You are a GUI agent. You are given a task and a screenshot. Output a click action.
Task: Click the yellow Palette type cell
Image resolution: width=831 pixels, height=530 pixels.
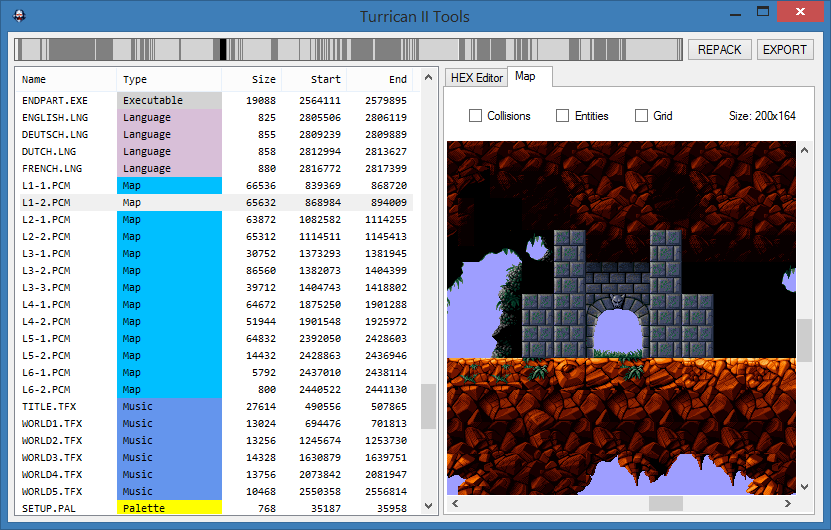[169, 508]
